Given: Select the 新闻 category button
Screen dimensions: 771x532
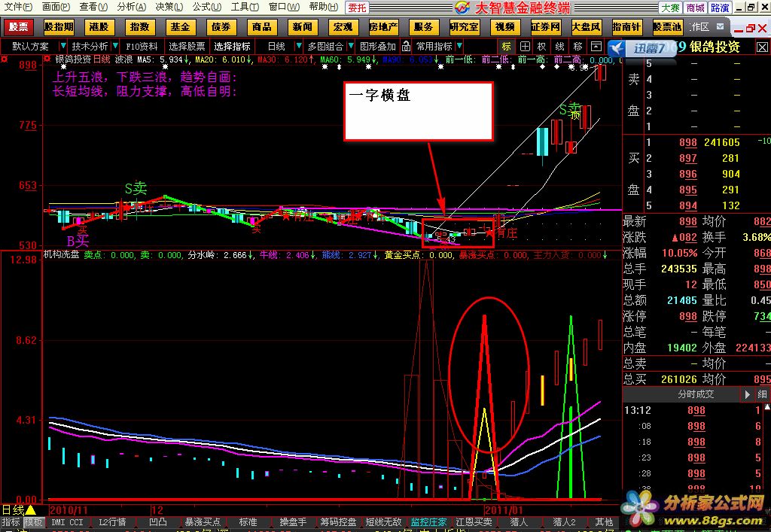Looking at the screenshot, I should pyautogui.click(x=302, y=26).
